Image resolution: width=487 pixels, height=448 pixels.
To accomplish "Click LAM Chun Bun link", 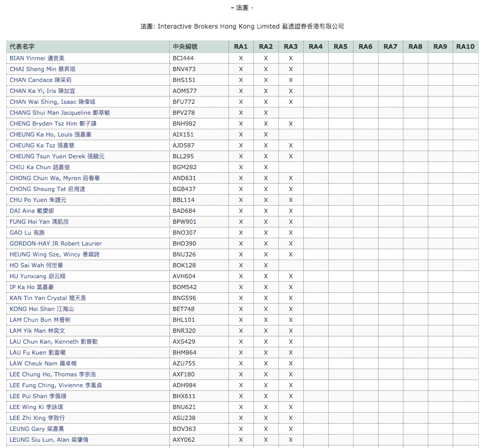I will pos(40,319).
